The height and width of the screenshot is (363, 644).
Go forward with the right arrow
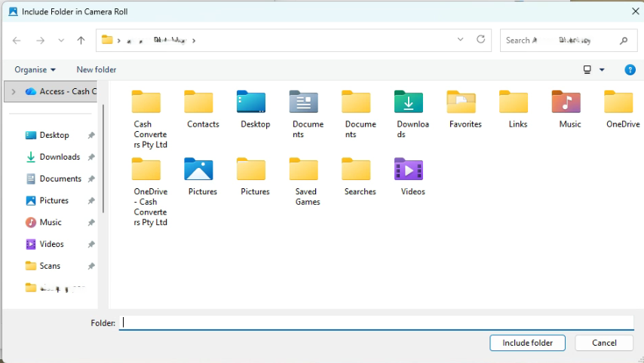(x=40, y=40)
